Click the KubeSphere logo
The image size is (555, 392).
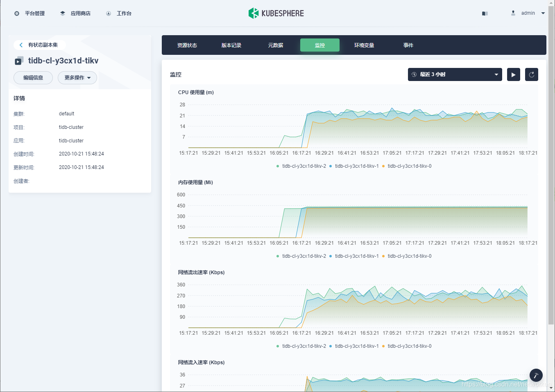(276, 13)
